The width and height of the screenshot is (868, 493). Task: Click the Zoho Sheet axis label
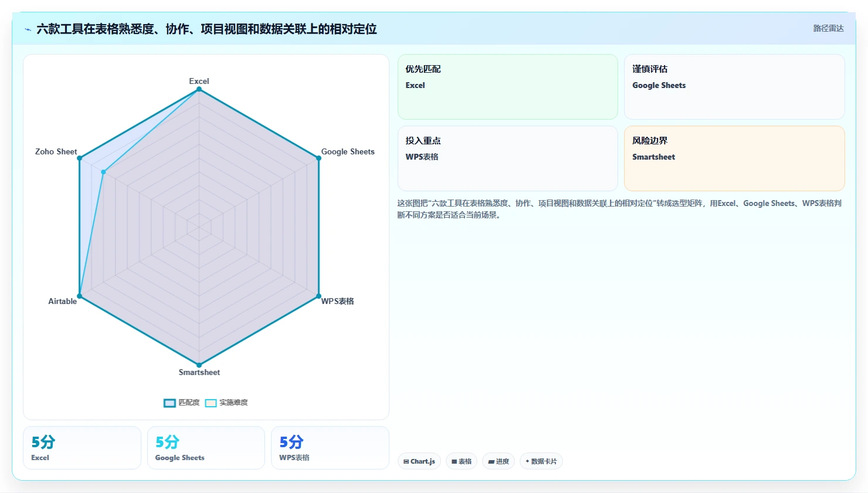56,151
